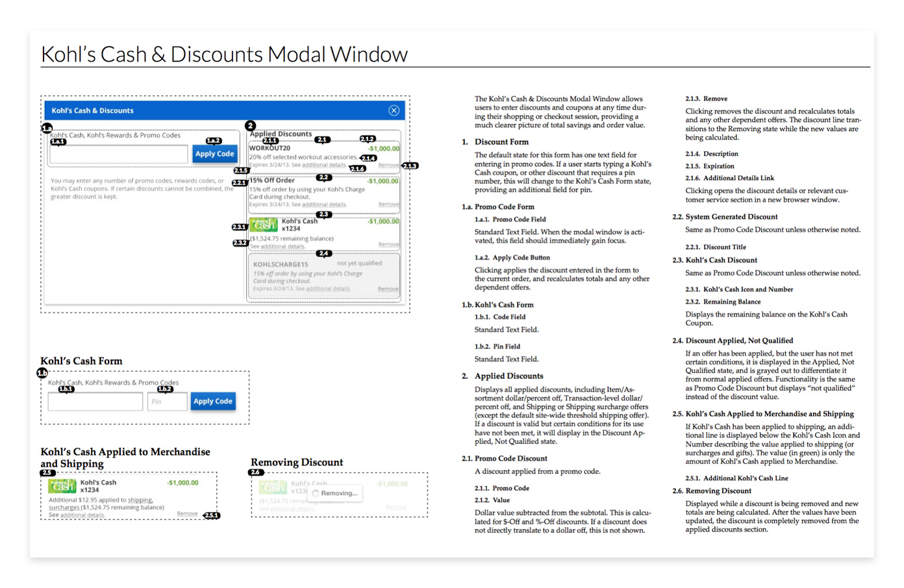Click the modal's Applied Discounts heading
The height and width of the screenshot is (588, 904).
pos(281,134)
